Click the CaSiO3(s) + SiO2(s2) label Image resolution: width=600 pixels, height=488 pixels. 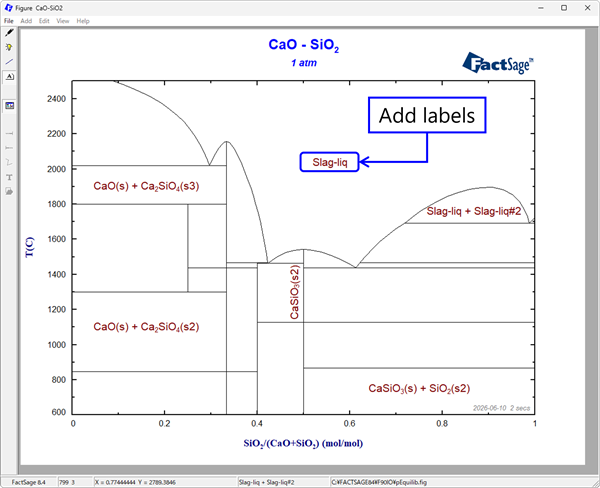tap(419, 388)
